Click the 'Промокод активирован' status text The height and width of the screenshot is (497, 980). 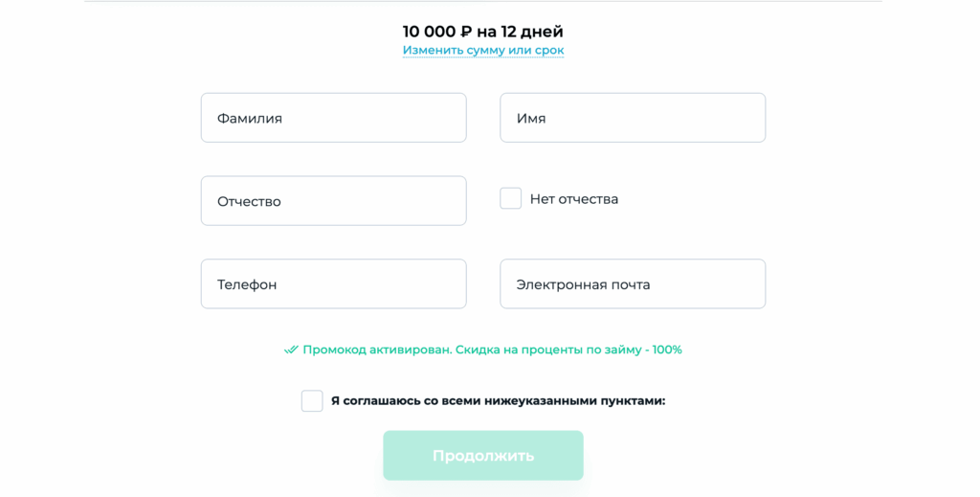[x=376, y=350]
